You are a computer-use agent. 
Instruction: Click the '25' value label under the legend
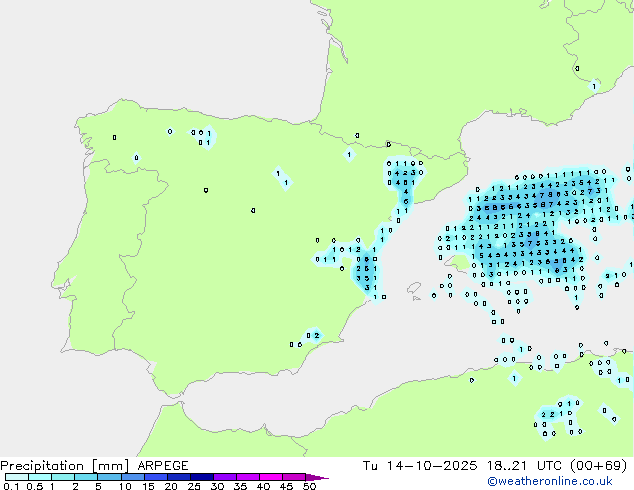(194, 487)
